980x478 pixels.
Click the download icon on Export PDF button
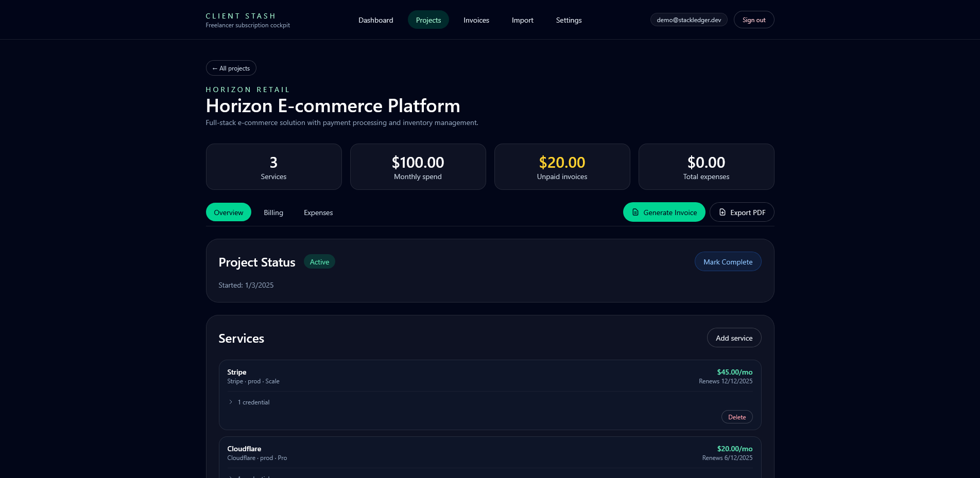pyautogui.click(x=723, y=212)
